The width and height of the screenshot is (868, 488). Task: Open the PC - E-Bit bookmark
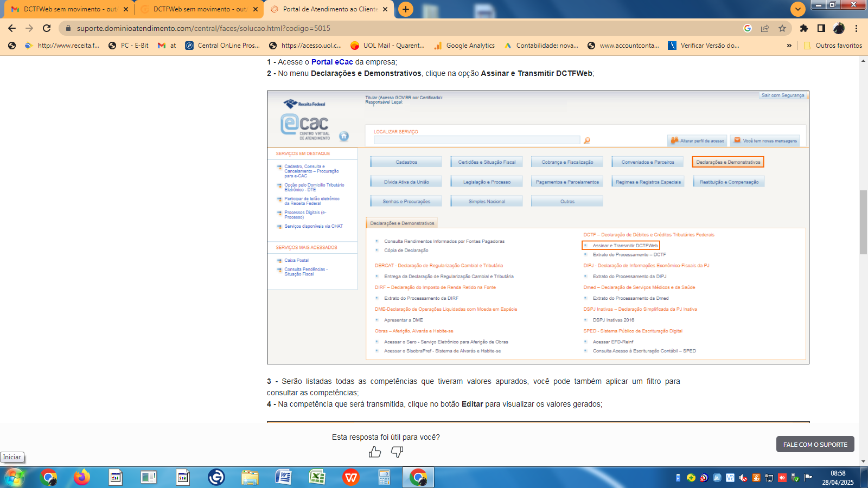(x=129, y=46)
